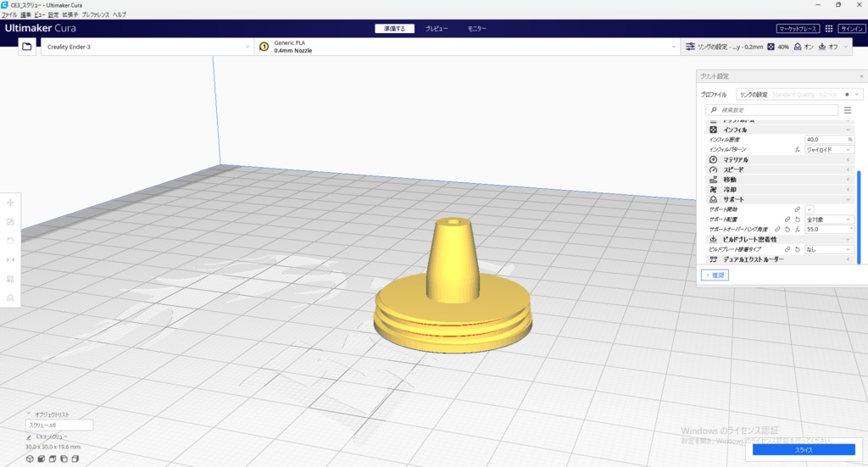868x467 pixels.
Task: Collapse the インフィル settings section
Action: 780,130
